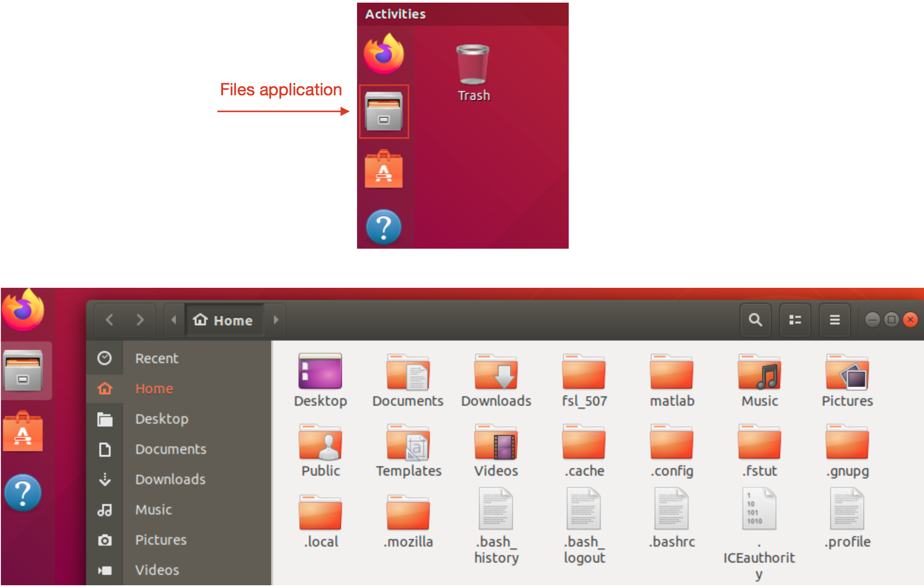
Task: Click the path bar left triangle arrow
Action: [x=174, y=320]
